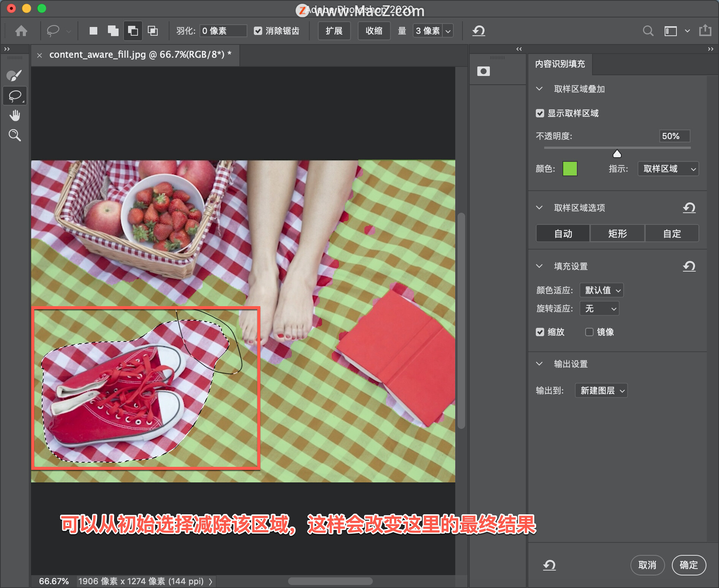Click the share icon at top right

pos(705,30)
